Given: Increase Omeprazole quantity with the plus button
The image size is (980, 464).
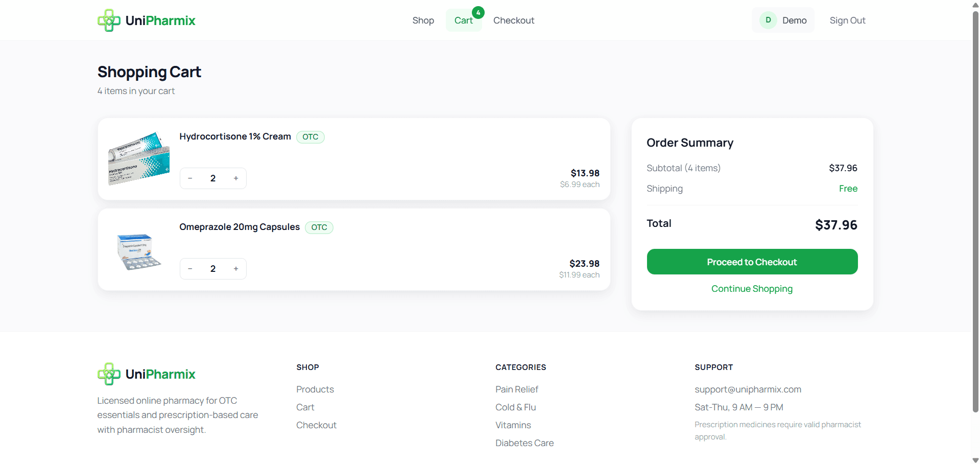Looking at the screenshot, I should (x=236, y=268).
